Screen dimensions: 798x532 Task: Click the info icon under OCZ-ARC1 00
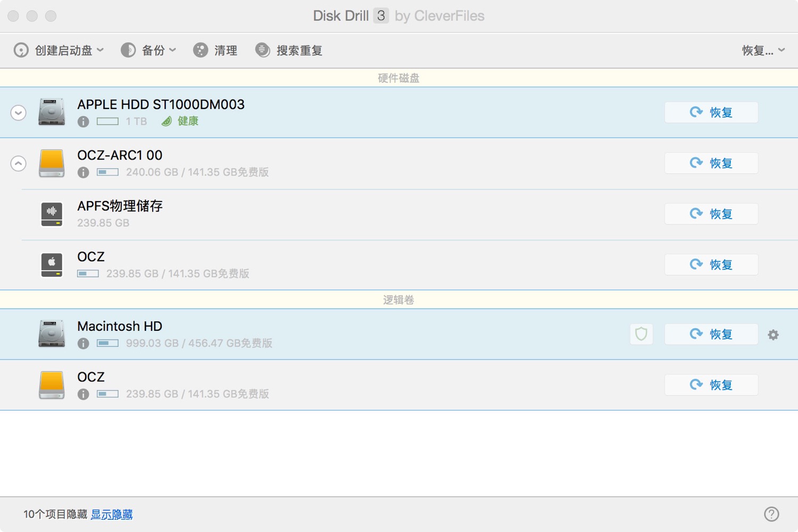[83, 172]
